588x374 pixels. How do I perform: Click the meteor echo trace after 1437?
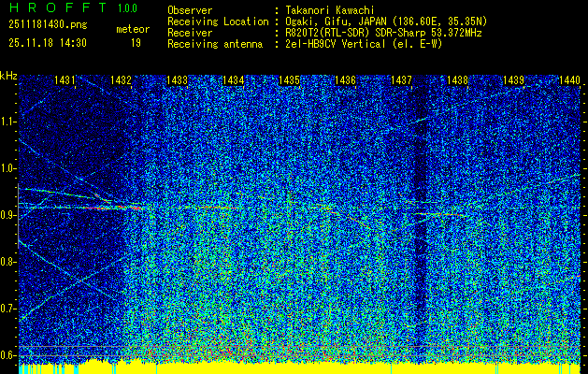[x=440, y=214]
